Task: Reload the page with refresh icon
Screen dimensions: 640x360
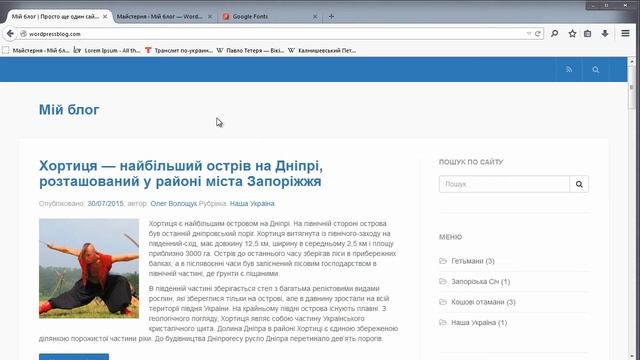Action: [x=538, y=34]
